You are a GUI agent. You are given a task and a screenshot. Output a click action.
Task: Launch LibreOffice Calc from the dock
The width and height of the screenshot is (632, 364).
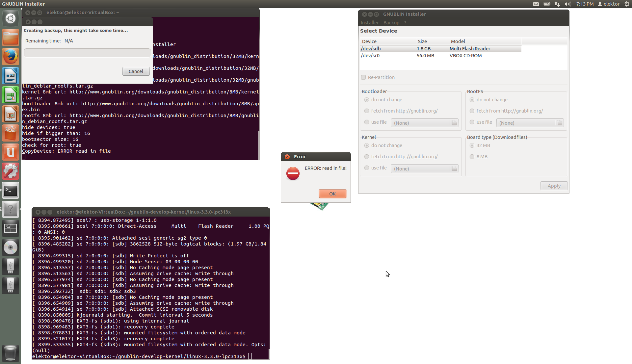click(11, 95)
